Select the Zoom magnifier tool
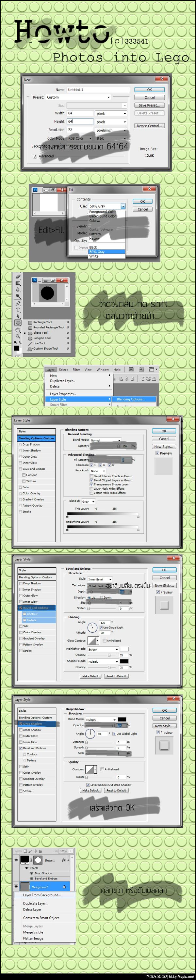196x980 pixels. 18,336
